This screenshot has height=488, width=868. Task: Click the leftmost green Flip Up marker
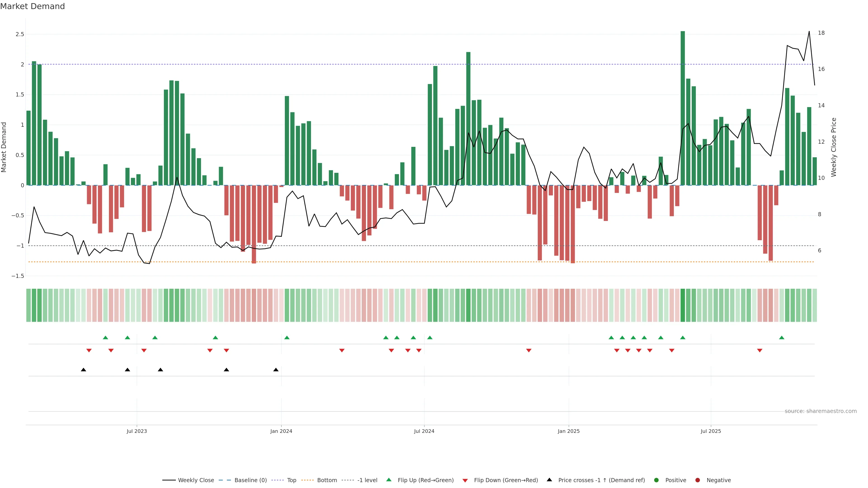[106, 338]
